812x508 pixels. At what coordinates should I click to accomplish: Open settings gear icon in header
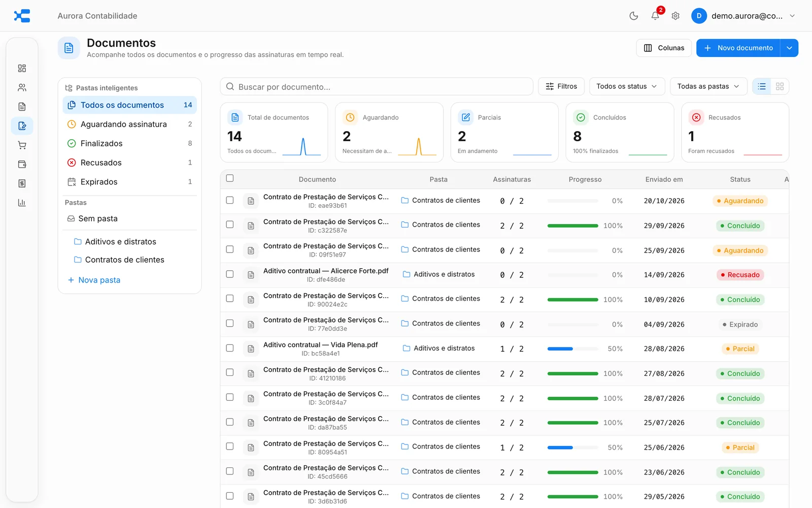[x=675, y=16]
